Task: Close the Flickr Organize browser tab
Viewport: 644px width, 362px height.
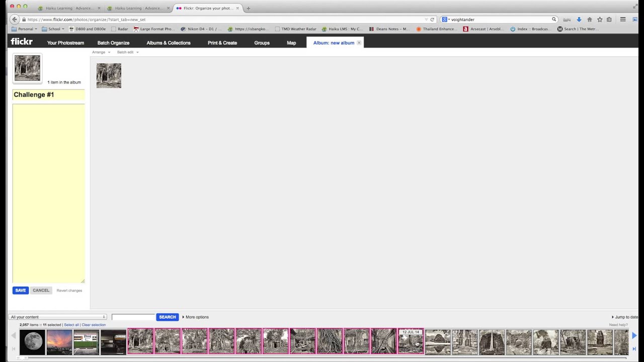Action: (237, 8)
